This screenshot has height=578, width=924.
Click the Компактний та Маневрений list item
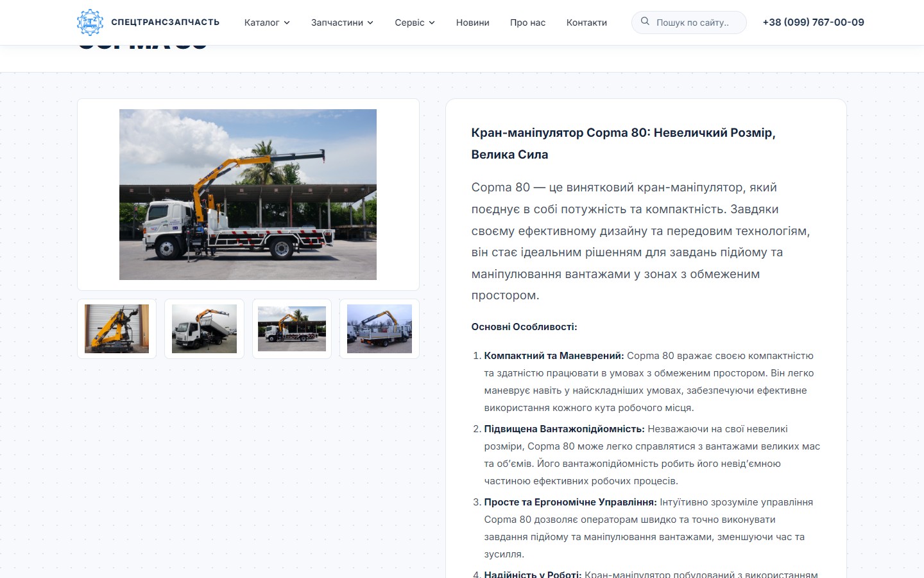click(x=652, y=381)
